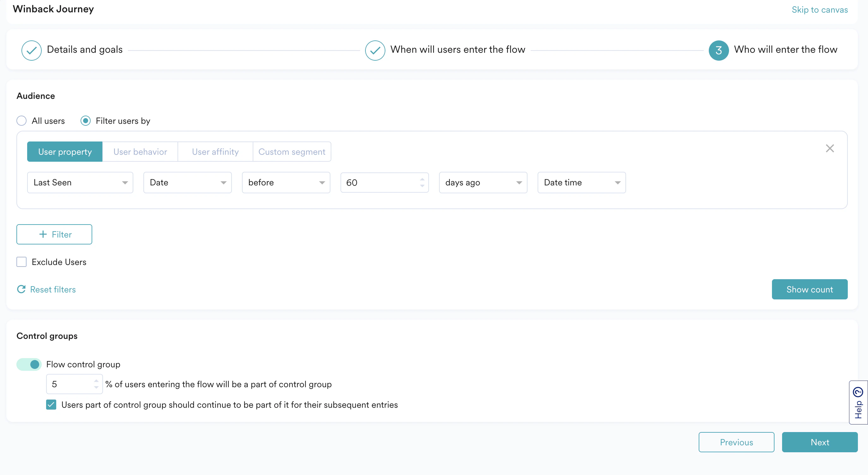Check the Exclude Users checkbox

click(21, 262)
